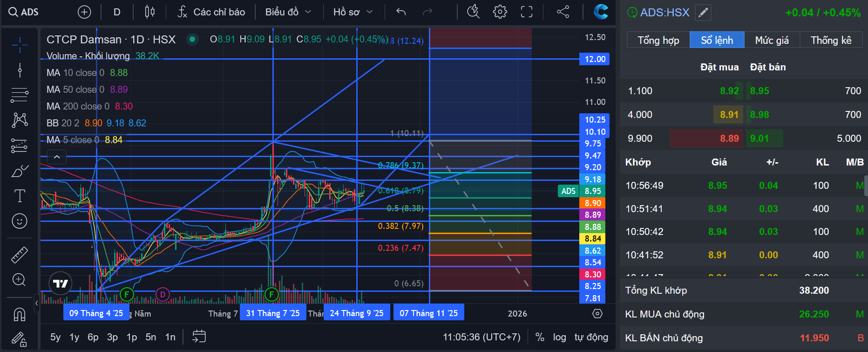Screen dimensions: 868x352
Task: Click the order list scrollbar thumb
Action: (x=866, y=186)
